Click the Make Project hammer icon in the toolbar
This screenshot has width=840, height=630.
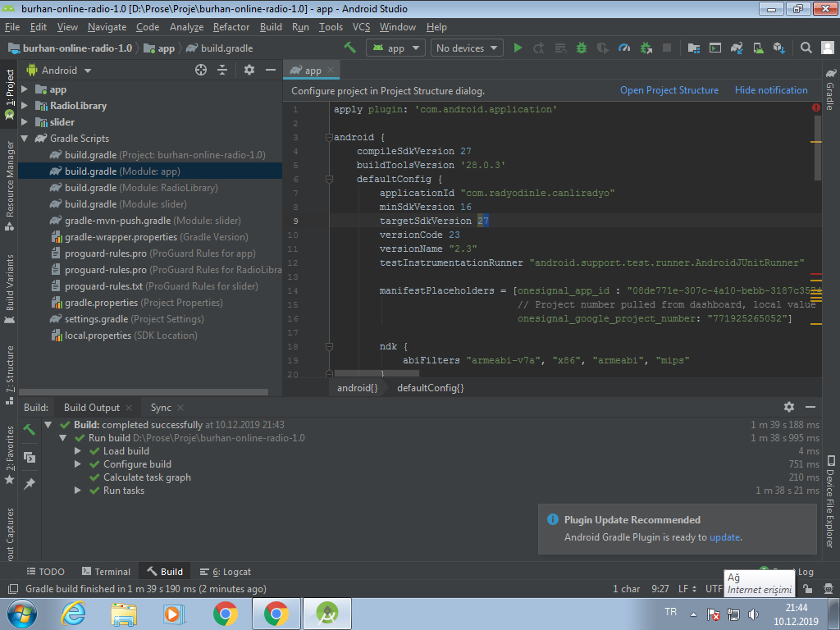(349, 48)
